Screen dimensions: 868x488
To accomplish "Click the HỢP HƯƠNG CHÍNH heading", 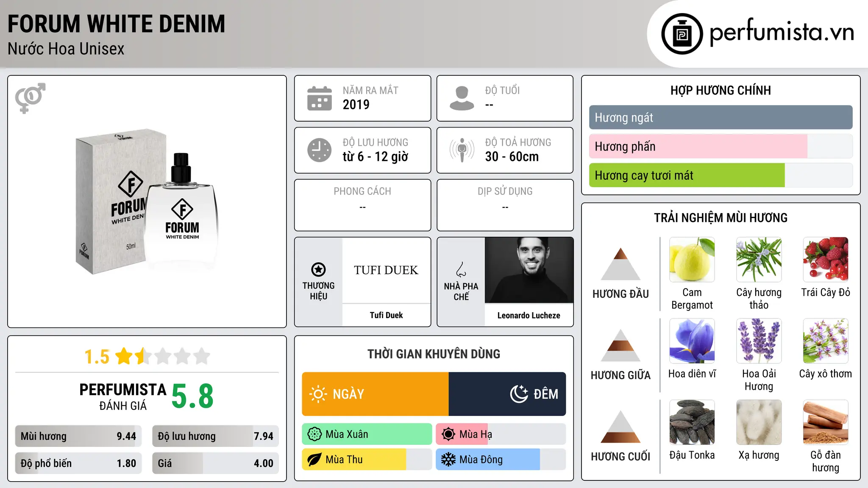I will (x=721, y=90).
